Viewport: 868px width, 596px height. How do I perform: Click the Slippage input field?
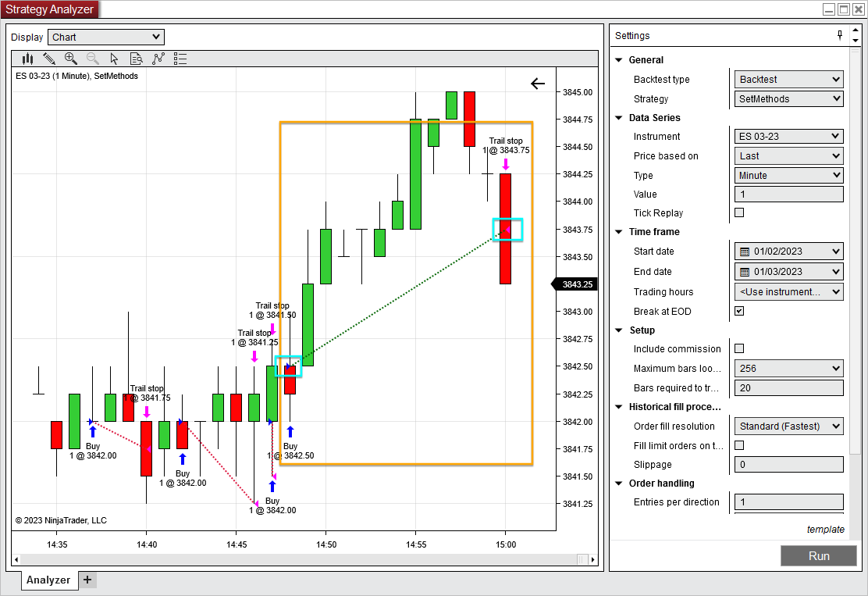(x=788, y=465)
